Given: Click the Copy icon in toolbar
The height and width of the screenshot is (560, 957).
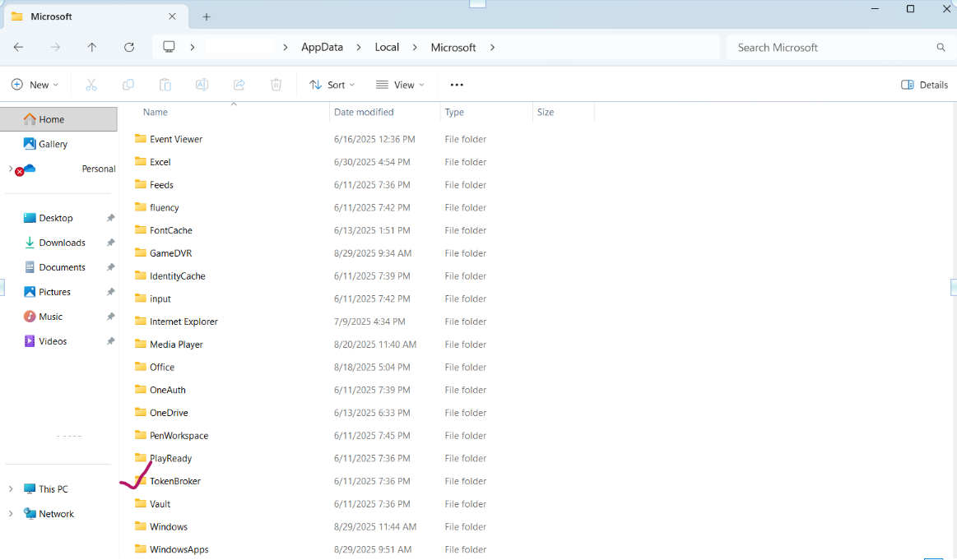Looking at the screenshot, I should (128, 85).
